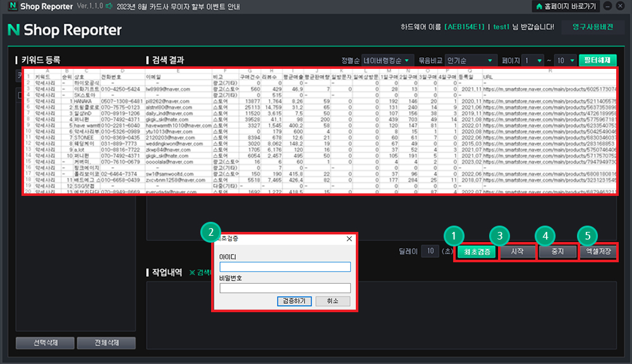
Task: Close the 최초검증 dialog with X
Action: coord(349,239)
